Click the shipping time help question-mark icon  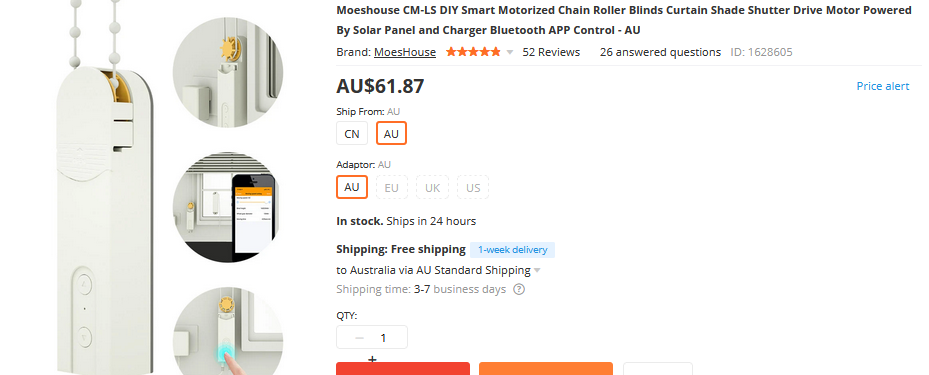(519, 290)
